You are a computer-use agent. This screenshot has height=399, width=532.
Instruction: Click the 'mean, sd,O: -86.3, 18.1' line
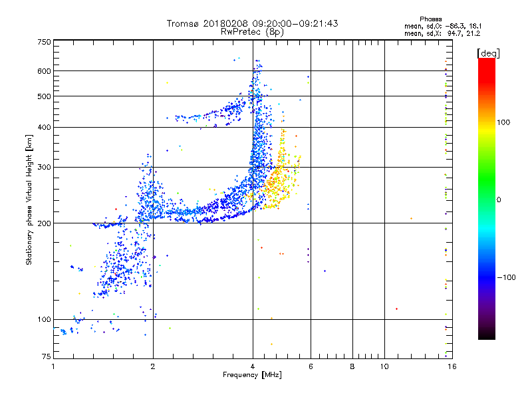pos(443,26)
